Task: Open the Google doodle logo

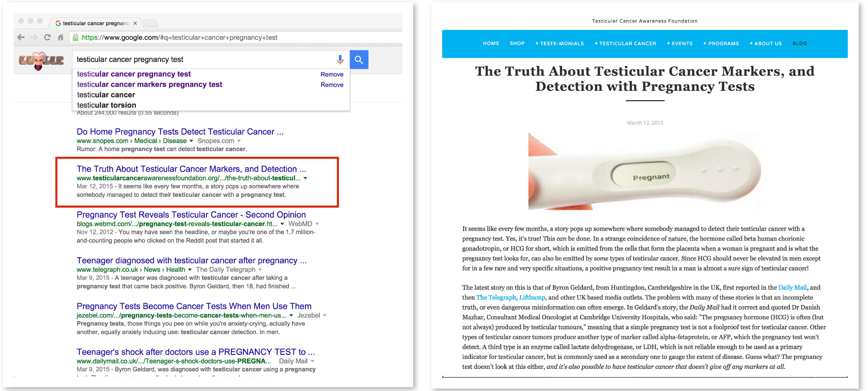Action: (41, 61)
